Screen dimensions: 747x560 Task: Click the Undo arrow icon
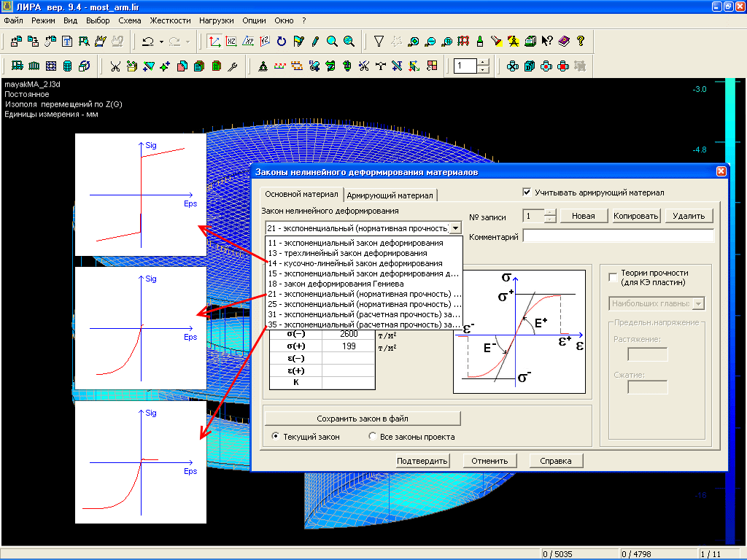pos(148,42)
